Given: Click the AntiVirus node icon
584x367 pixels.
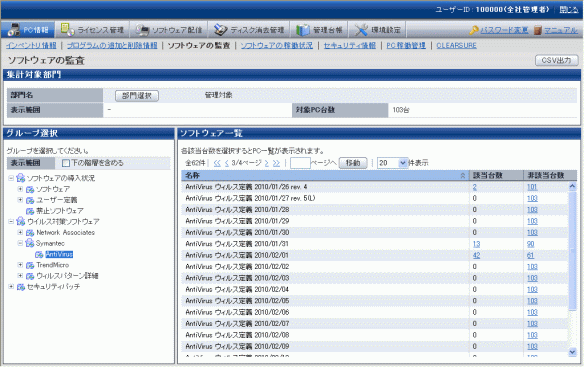Looking at the screenshot, I should click(39, 254).
